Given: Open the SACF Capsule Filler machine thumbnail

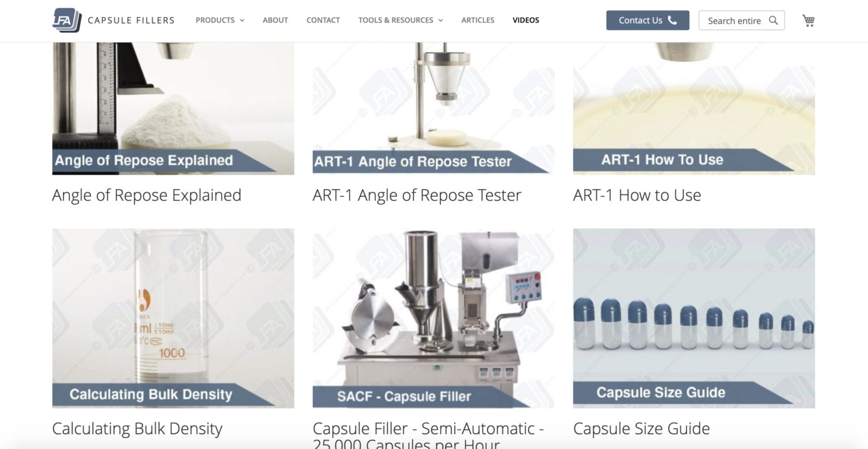Looking at the screenshot, I should (x=434, y=318).
